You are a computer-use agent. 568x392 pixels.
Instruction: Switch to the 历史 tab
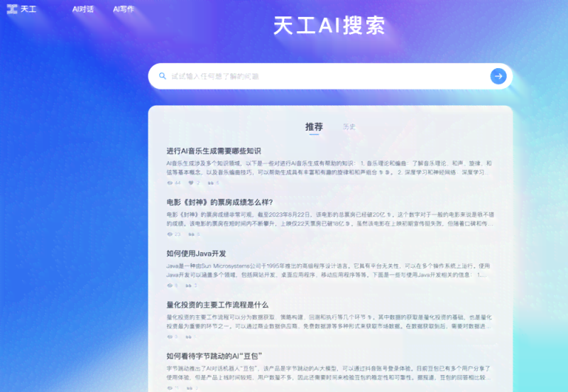349,127
